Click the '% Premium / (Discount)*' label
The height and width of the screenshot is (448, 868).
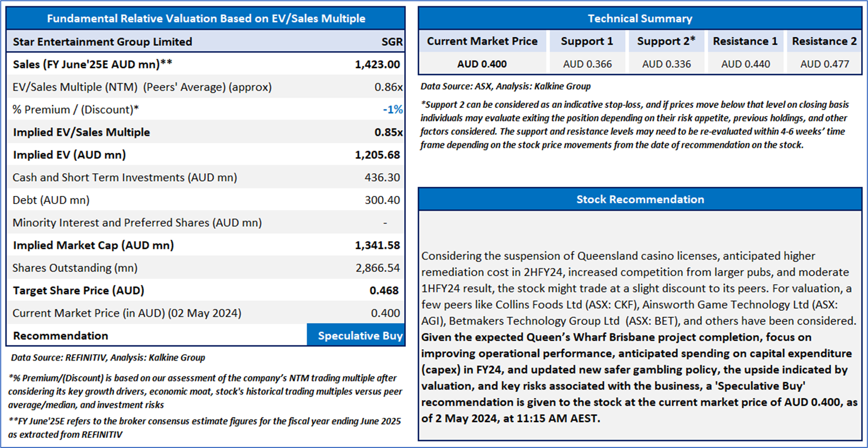[76, 110]
